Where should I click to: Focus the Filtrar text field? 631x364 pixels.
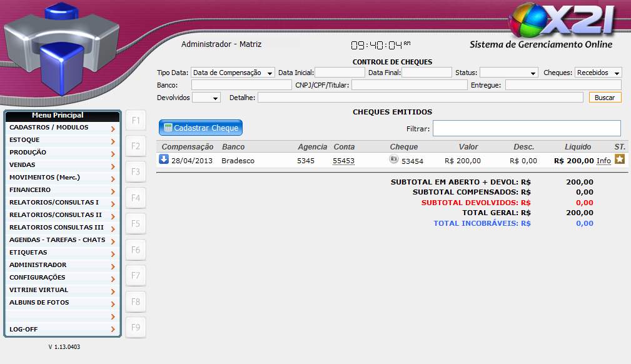pyautogui.click(x=527, y=128)
